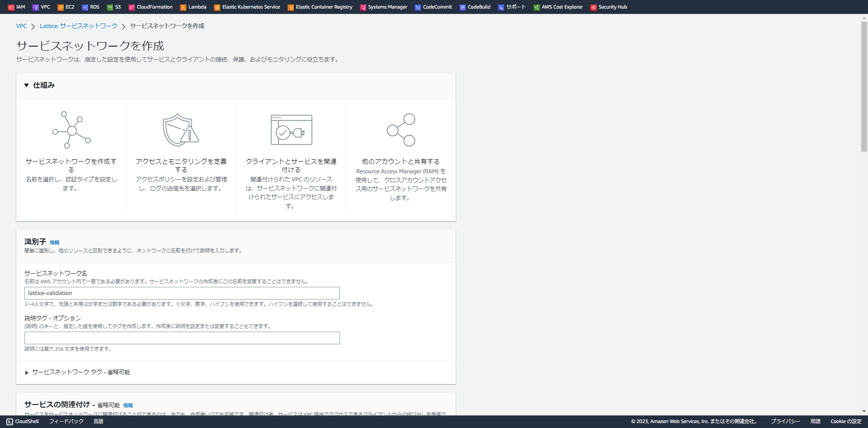
Task: Open 情報 link next to 識別子
Action: pos(54,243)
